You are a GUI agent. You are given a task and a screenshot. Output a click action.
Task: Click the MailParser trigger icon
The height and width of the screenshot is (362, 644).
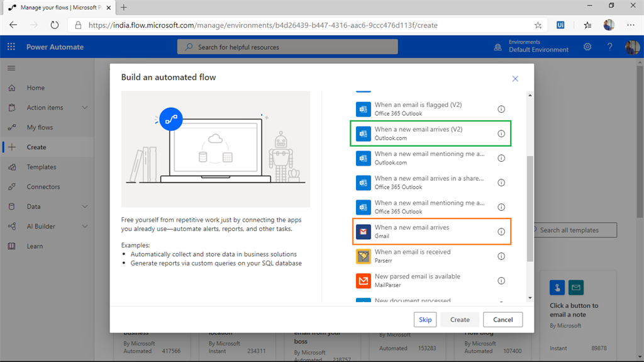(363, 281)
